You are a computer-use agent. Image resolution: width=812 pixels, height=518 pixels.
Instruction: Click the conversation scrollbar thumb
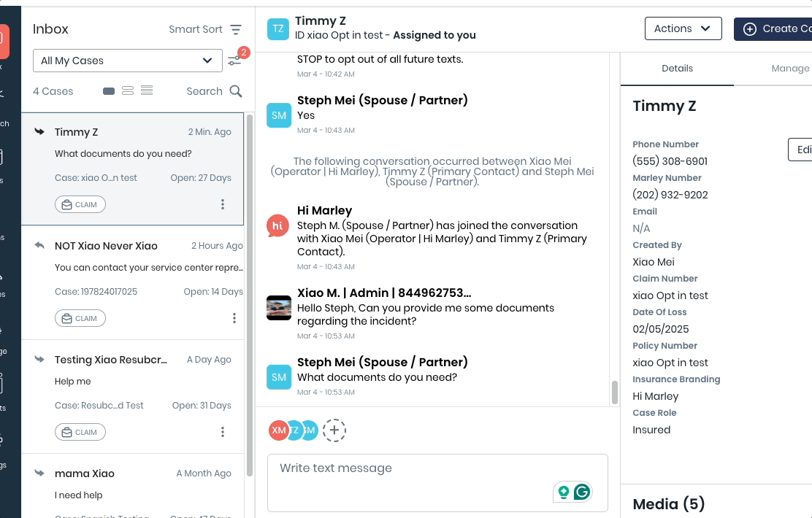point(614,391)
